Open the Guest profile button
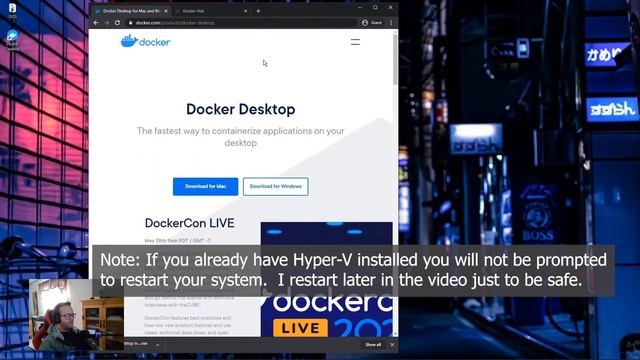The height and width of the screenshot is (360, 640). point(371,23)
